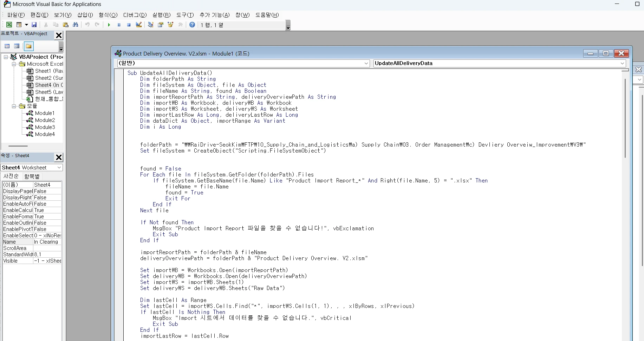This screenshot has width=644, height=341.
Task: Open the Object Browser icon
Action: click(170, 25)
